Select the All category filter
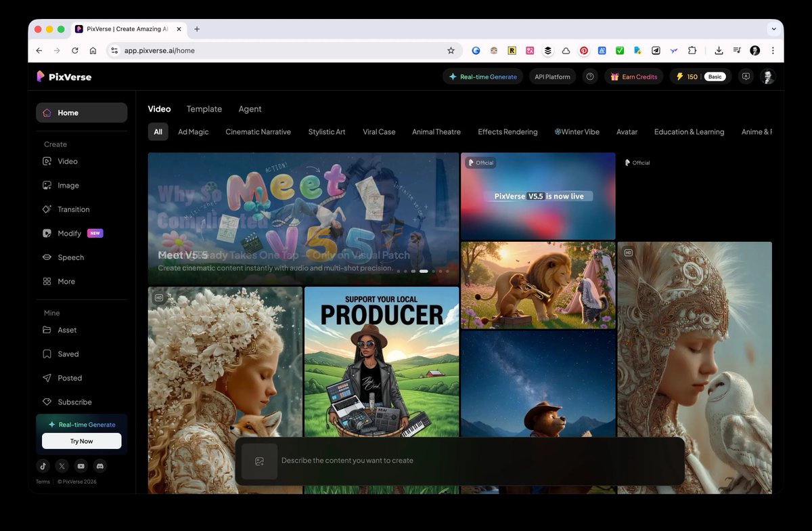 158,132
